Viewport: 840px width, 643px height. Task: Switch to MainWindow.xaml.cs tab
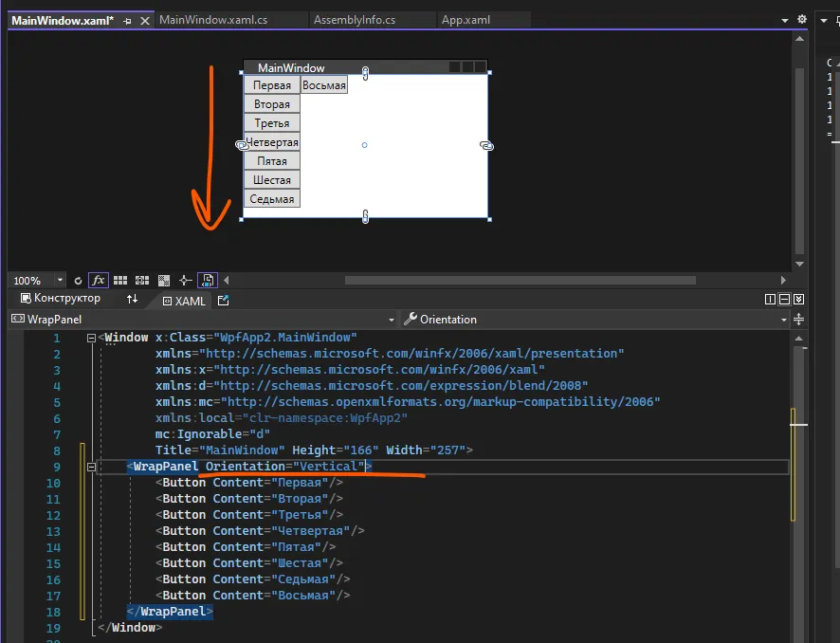(213, 20)
